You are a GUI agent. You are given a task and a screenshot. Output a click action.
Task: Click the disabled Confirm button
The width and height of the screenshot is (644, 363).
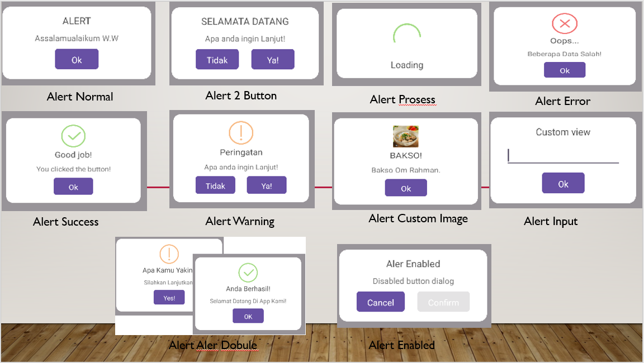443,302
